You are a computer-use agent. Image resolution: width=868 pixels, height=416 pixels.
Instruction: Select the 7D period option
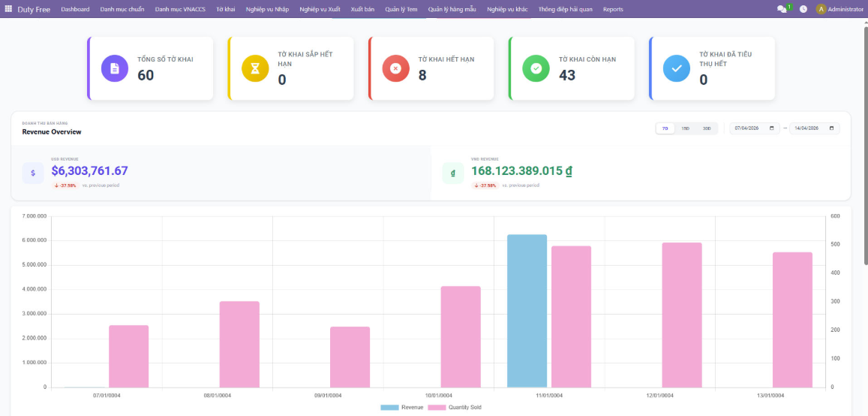[665, 128]
